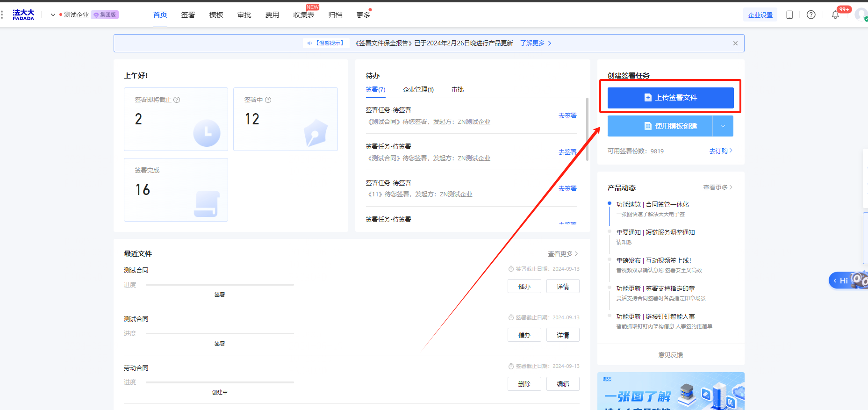
Task: Open the 审批 menu
Action: (244, 15)
